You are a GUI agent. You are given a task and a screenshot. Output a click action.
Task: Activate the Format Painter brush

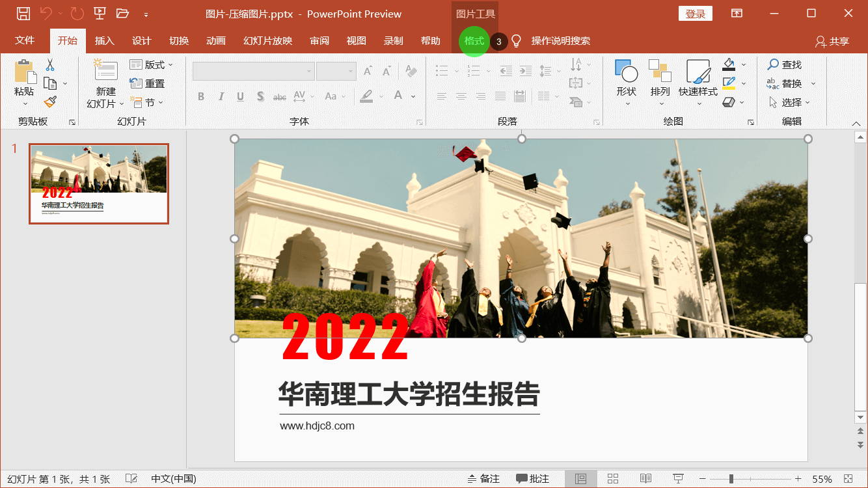[50, 102]
